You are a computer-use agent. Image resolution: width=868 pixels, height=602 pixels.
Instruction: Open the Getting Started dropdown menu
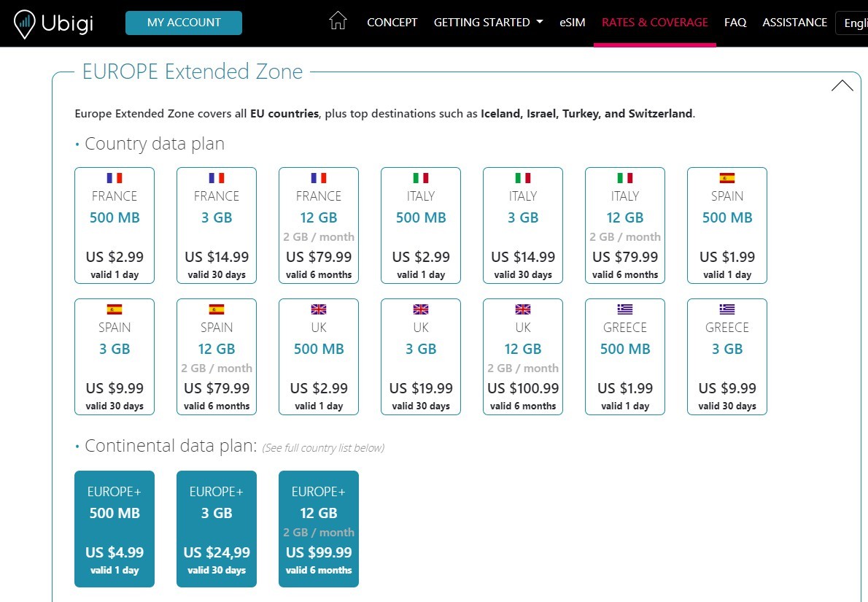pos(488,23)
